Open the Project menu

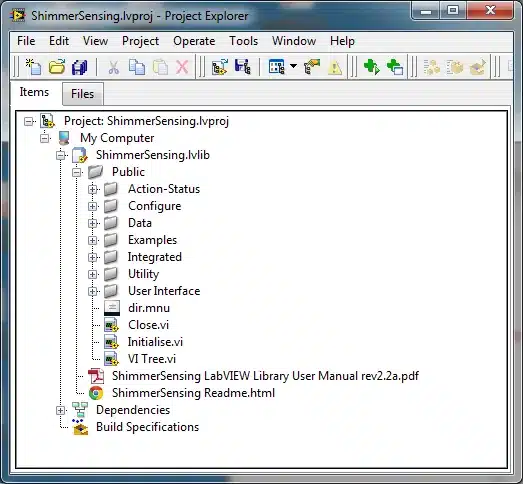(x=140, y=41)
